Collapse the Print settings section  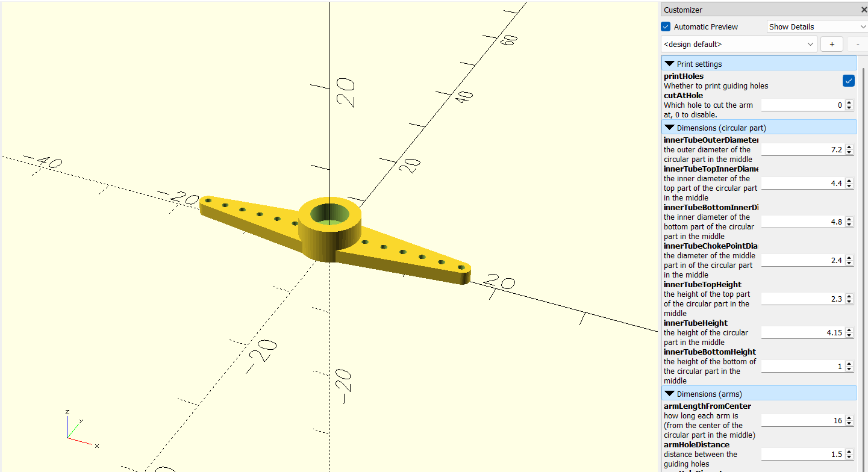click(x=759, y=64)
